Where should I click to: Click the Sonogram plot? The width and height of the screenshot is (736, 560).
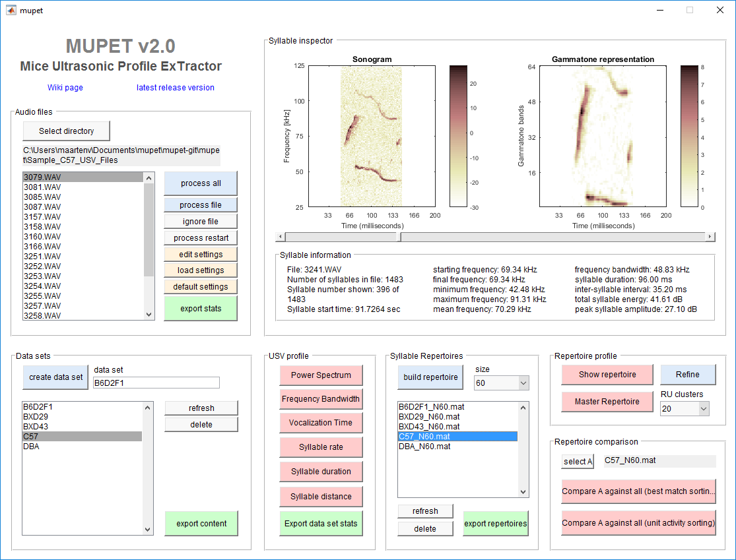point(372,136)
